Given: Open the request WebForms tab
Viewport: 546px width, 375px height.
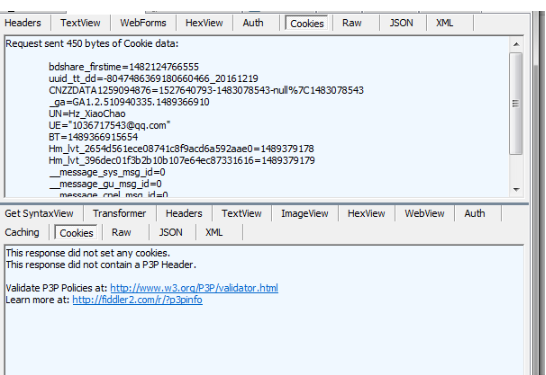Looking at the screenshot, I should 143,23.
